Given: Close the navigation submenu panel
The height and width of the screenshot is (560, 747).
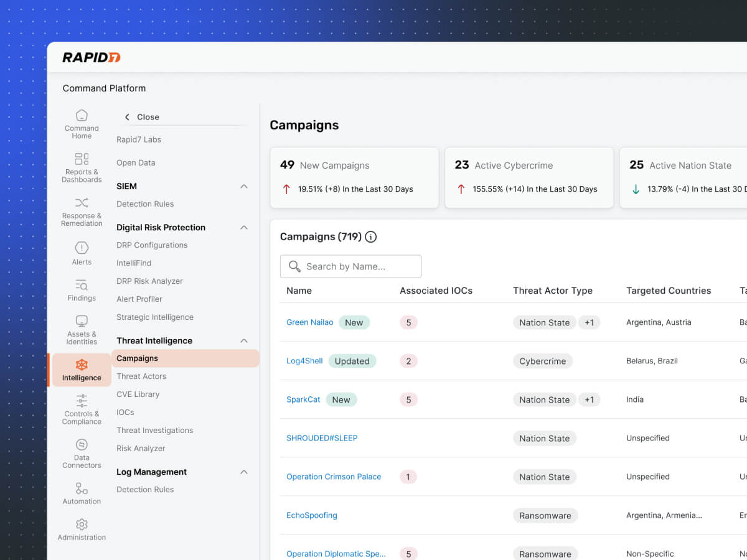Looking at the screenshot, I should click(142, 117).
